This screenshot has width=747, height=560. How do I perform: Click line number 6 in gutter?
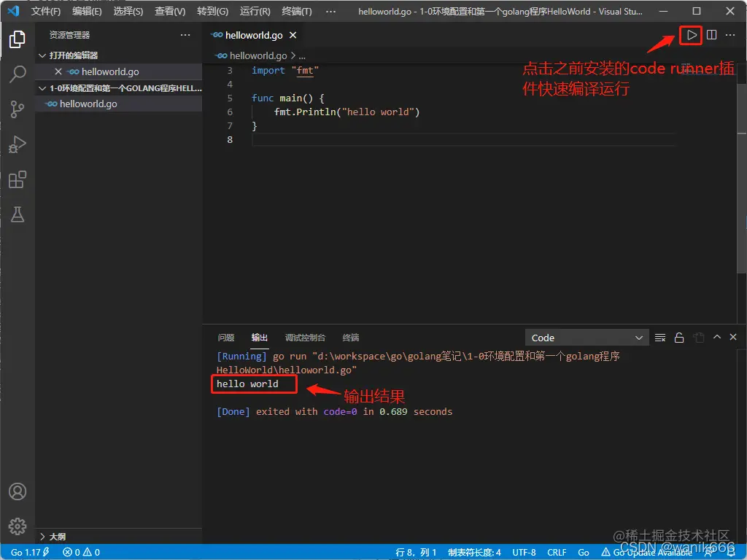click(230, 112)
